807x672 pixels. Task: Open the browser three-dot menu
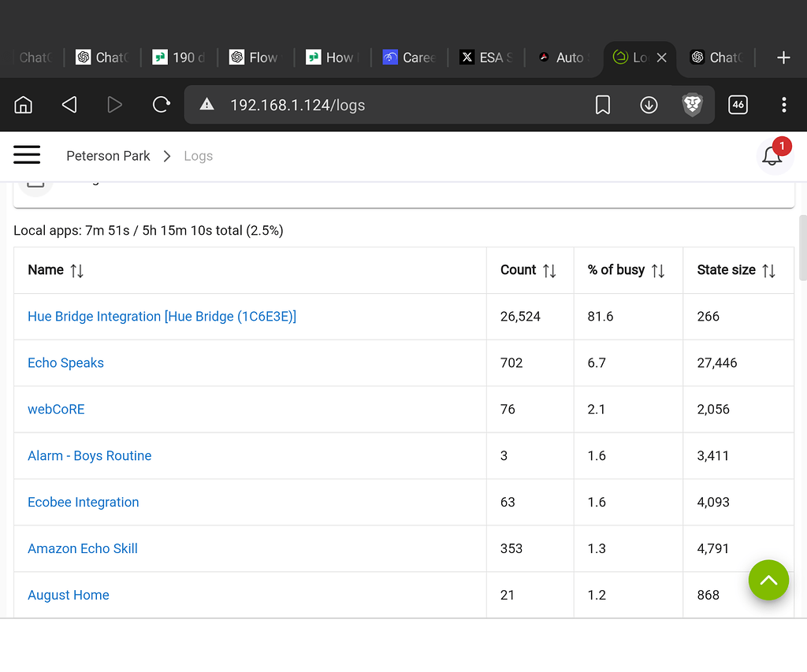(x=783, y=105)
